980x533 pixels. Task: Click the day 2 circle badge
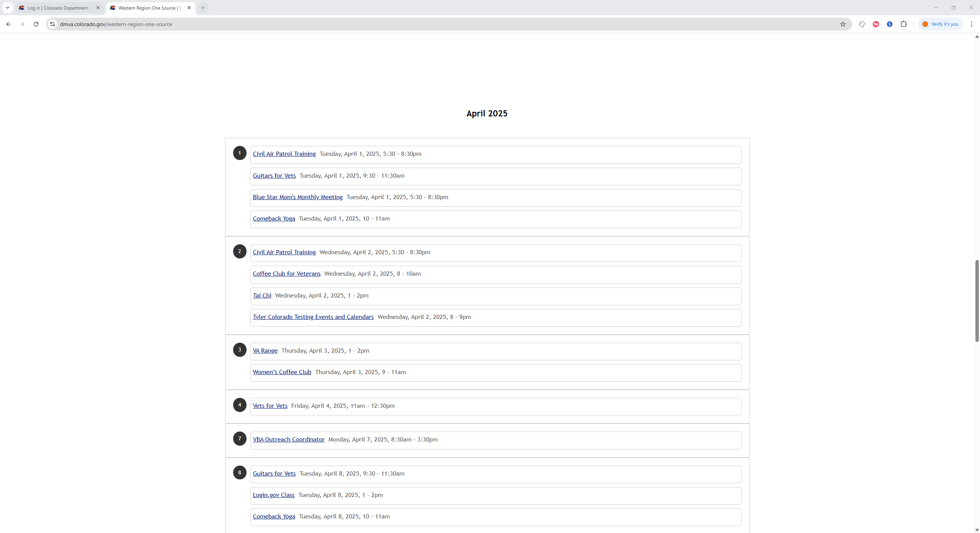click(240, 252)
